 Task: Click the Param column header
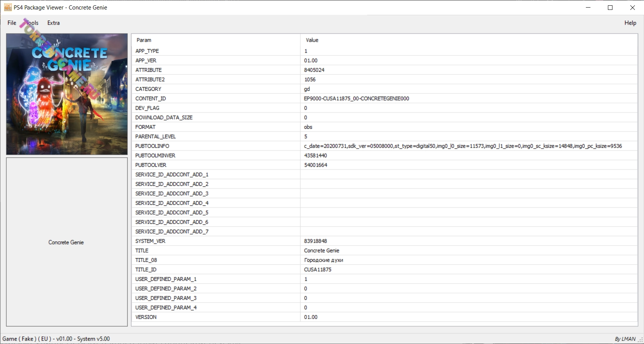point(144,40)
